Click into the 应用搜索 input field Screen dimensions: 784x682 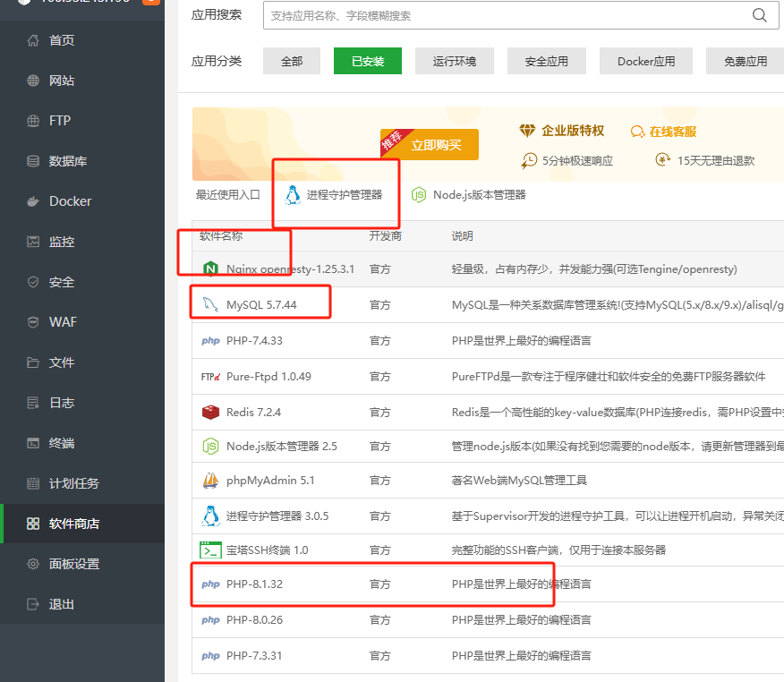(x=521, y=15)
